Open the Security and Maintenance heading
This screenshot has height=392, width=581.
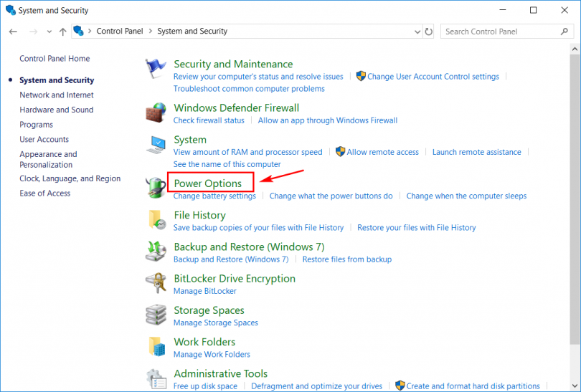click(x=233, y=64)
